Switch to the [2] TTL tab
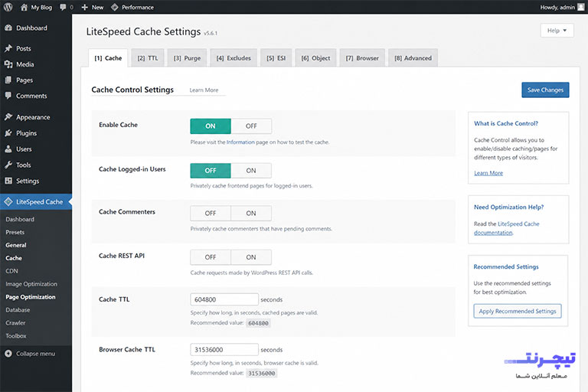Viewport: 588px width, 392px height. tap(148, 58)
